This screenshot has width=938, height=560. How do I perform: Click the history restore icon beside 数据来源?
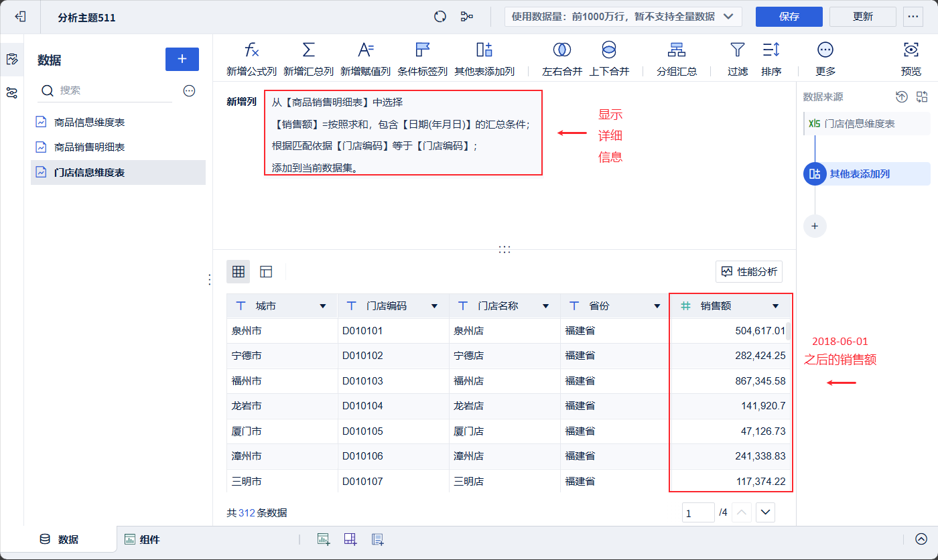(902, 97)
